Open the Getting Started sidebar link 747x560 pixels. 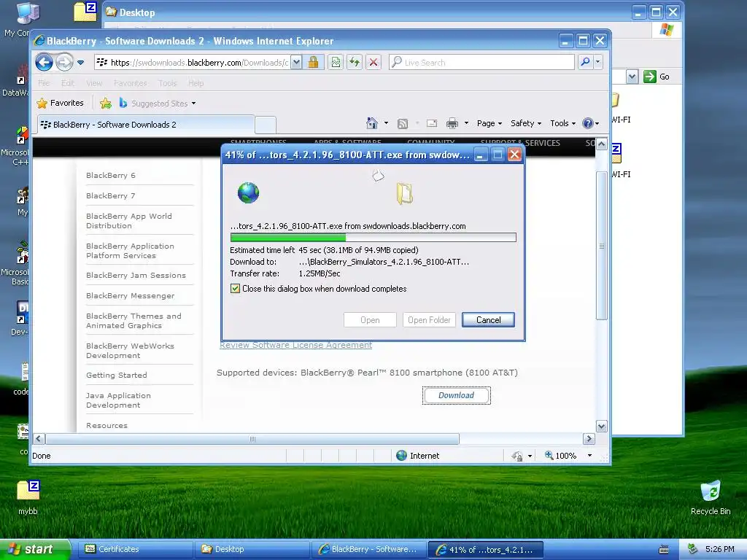coord(117,376)
